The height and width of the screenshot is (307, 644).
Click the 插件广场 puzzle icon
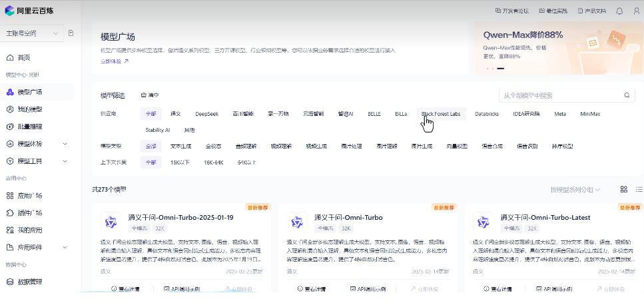click(10, 213)
